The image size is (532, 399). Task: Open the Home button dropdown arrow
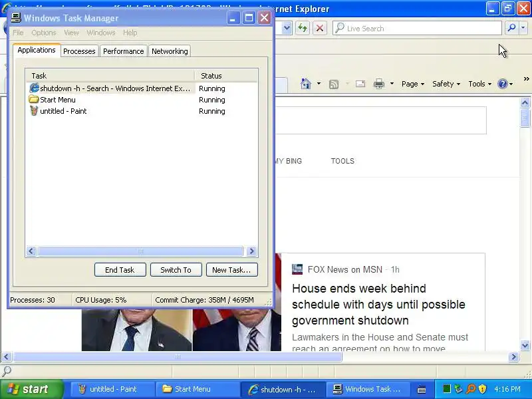click(x=319, y=84)
